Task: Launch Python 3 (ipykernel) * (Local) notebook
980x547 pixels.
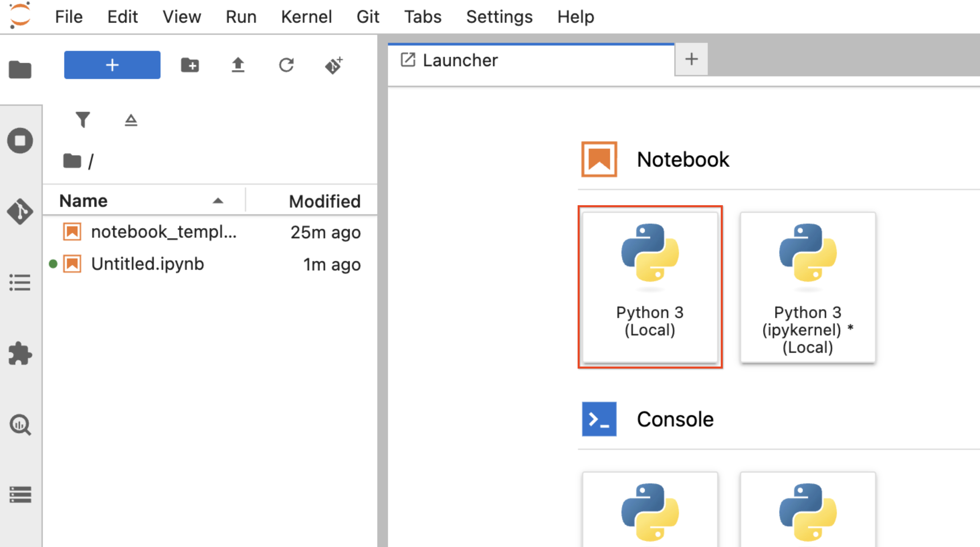Action: (808, 287)
